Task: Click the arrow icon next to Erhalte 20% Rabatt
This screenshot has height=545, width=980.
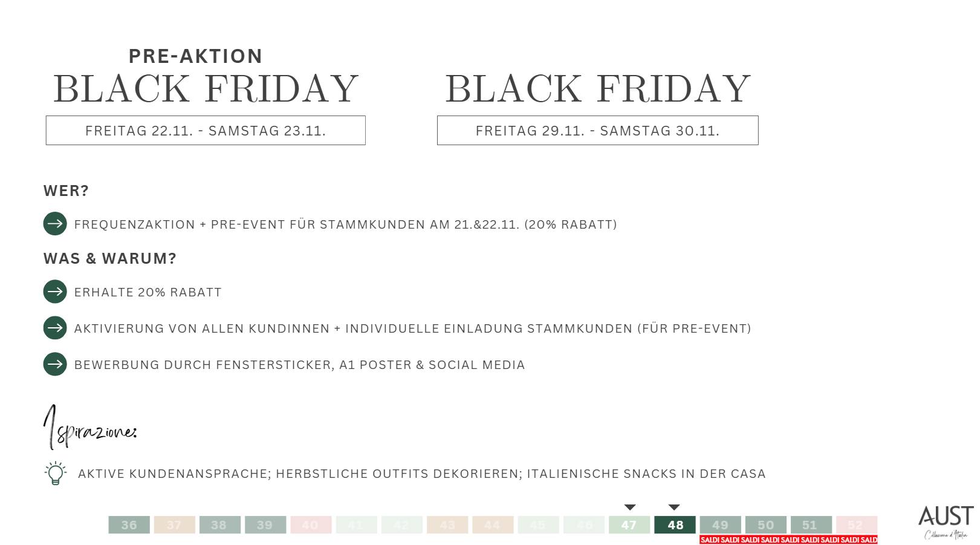Action: (55, 292)
